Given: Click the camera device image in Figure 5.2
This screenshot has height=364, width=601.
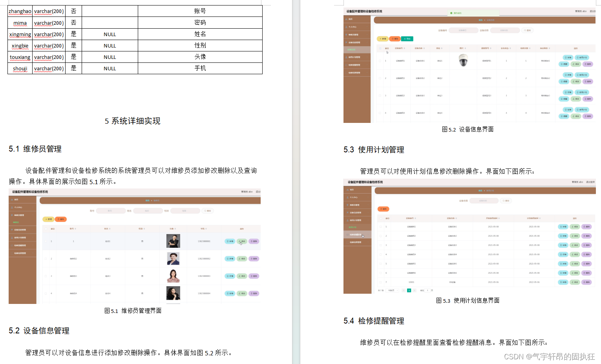Looking at the screenshot, I should pyautogui.click(x=464, y=60).
